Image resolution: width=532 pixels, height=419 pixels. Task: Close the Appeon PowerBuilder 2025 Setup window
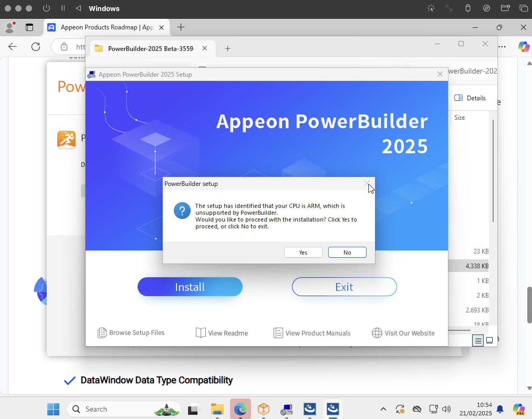(x=440, y=74)
